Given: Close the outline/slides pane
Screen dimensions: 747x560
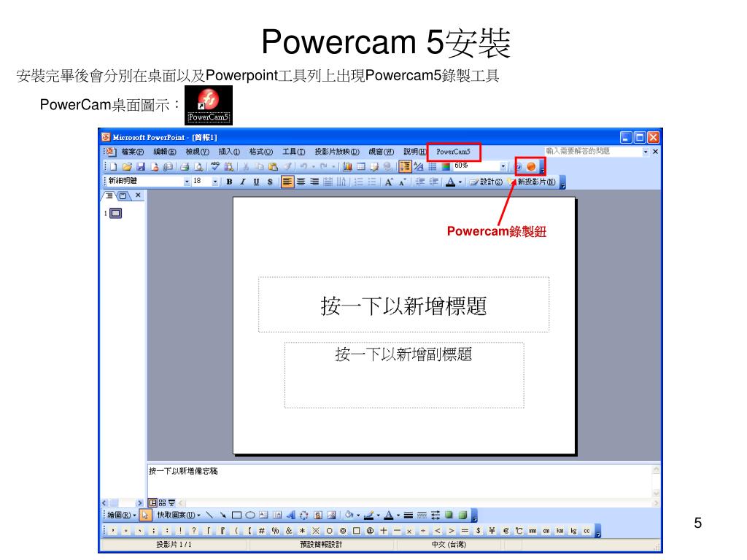Looking at the screenshot, I should point(138,195).
